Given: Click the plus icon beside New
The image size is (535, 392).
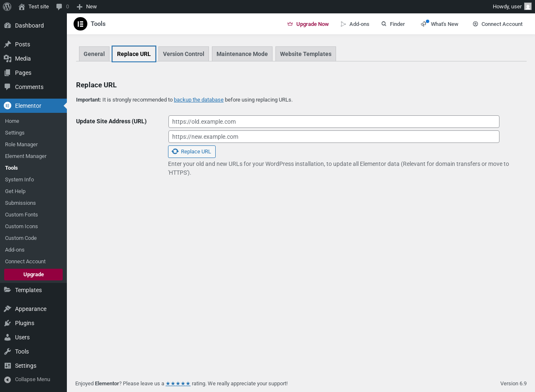Looking at the screenshot, I should point(79,7).
